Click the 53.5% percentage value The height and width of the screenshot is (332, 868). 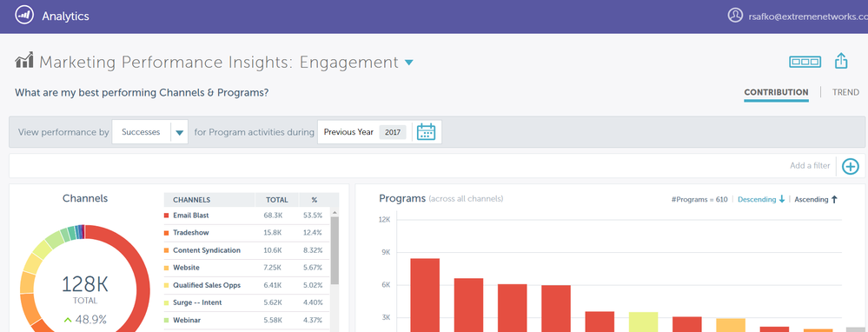coord(313,216)
